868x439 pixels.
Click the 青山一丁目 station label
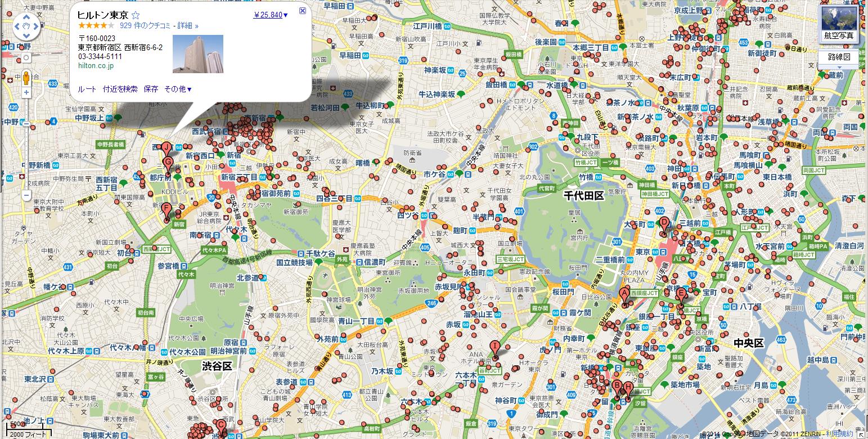tap(356, 320)
